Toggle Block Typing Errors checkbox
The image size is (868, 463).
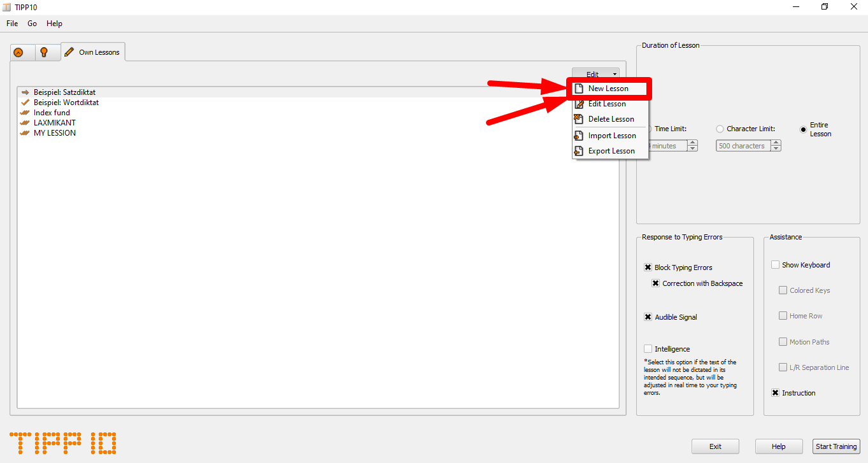(648, 267)
